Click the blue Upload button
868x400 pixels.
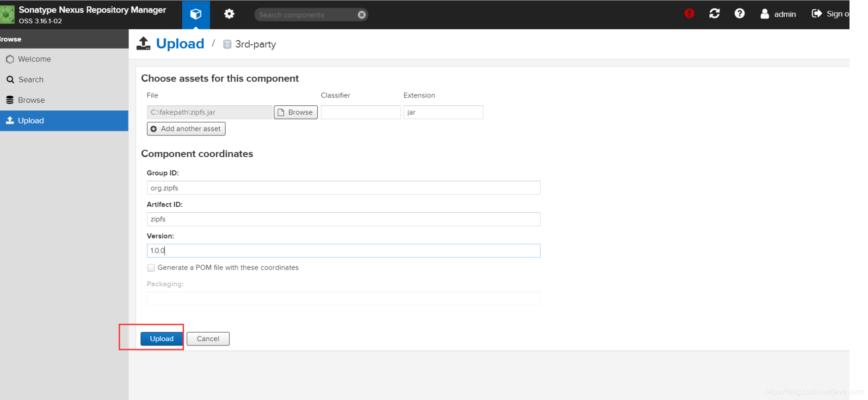click(161, 338)
